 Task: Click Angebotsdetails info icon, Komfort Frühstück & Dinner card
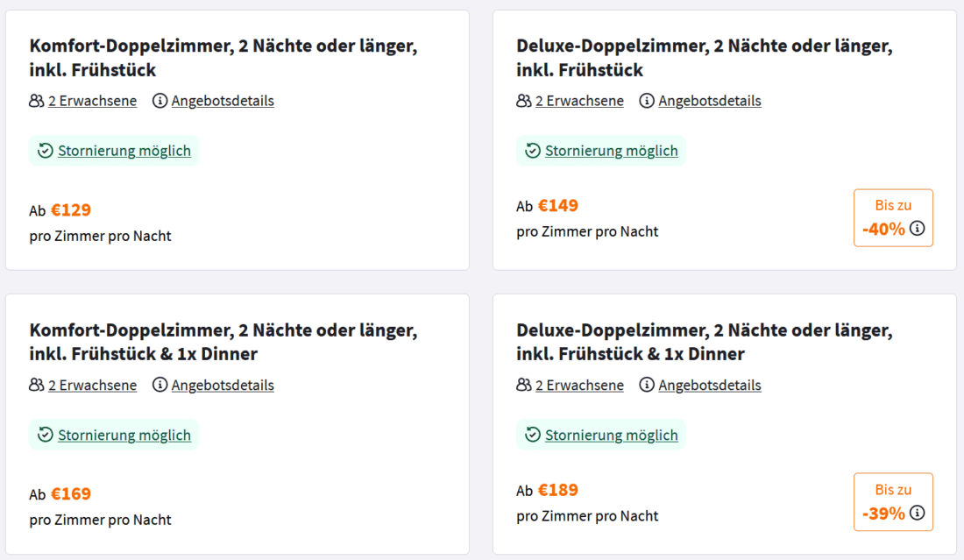tap(160, 385)
